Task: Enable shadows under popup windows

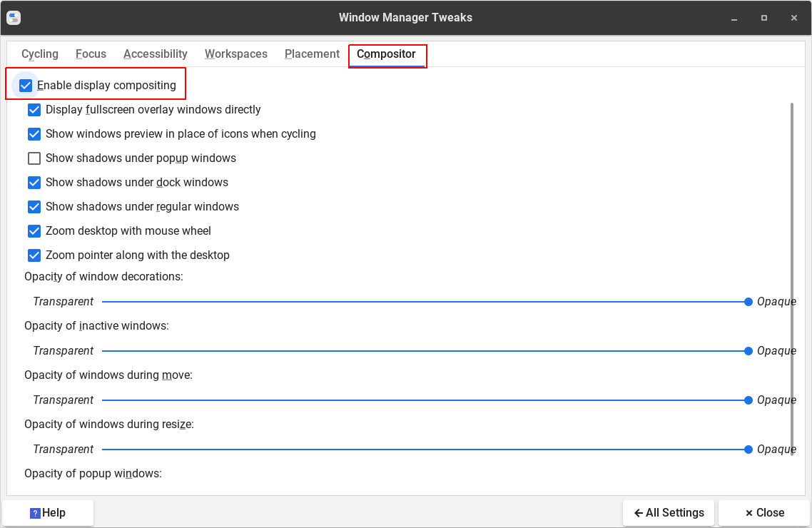Action: point(34,158)
